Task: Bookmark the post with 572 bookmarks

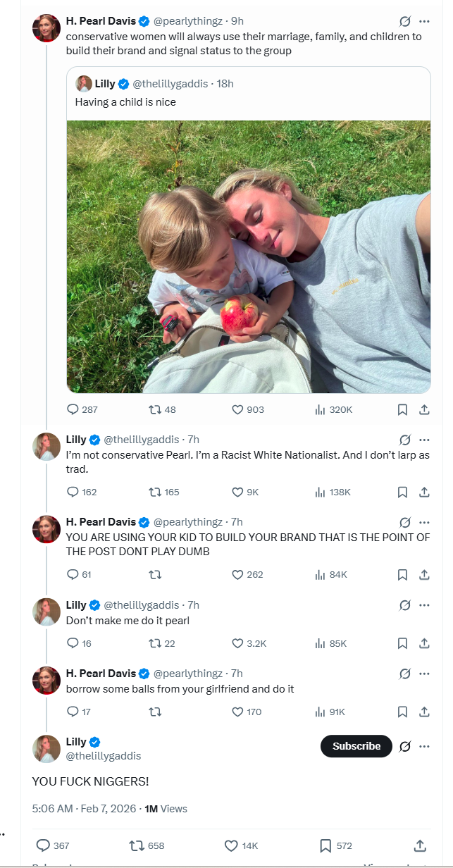Action: point(325,845)
